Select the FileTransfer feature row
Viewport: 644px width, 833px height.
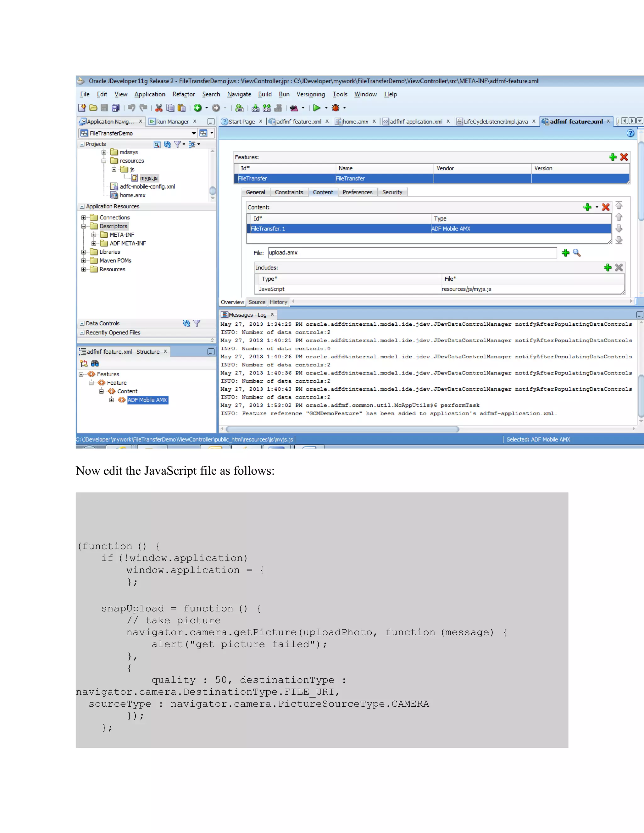[431, 179]
